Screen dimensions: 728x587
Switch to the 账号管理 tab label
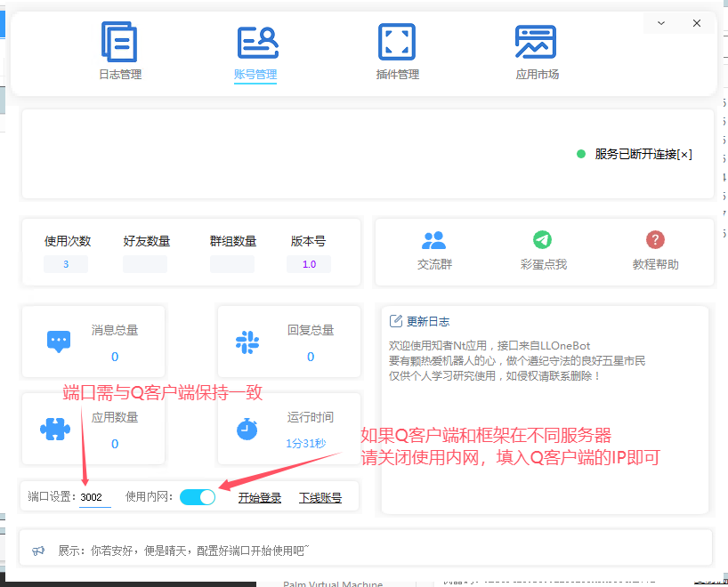255,74
